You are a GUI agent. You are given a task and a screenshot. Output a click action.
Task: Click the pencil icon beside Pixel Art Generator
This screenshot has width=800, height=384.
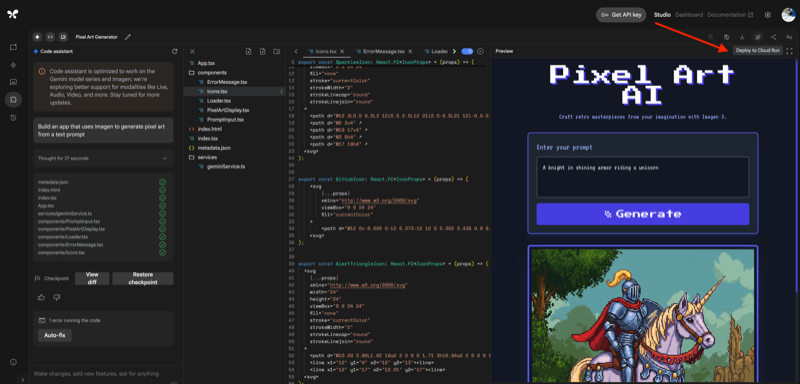tap(128, 37)
